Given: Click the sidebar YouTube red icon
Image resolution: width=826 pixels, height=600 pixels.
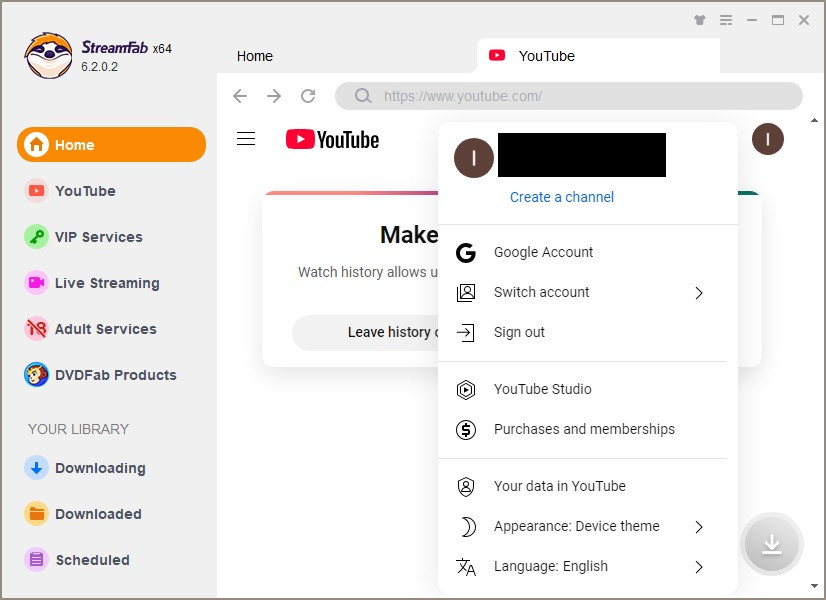Looking at the screenshot, I should (x=36, y=190).
